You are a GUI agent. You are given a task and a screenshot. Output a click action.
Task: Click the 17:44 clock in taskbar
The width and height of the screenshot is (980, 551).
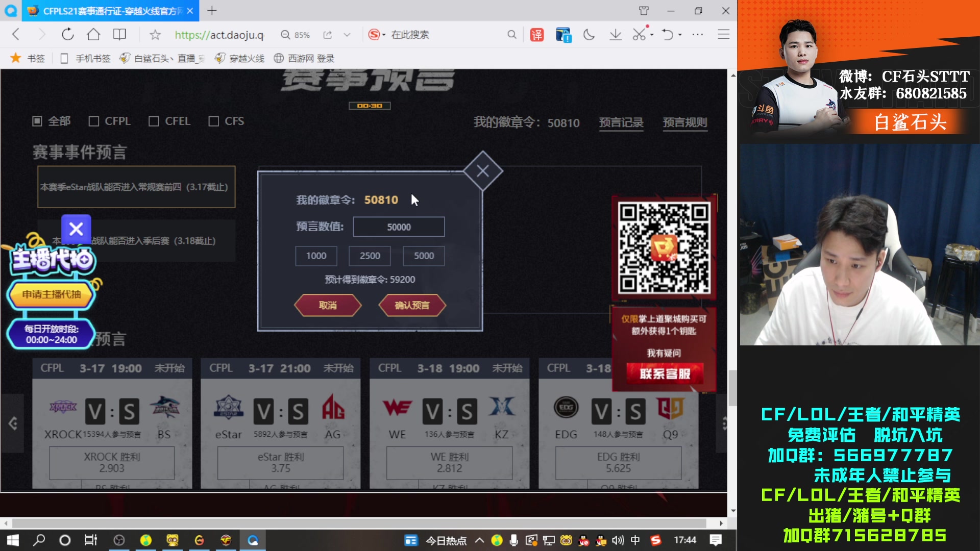684,540
